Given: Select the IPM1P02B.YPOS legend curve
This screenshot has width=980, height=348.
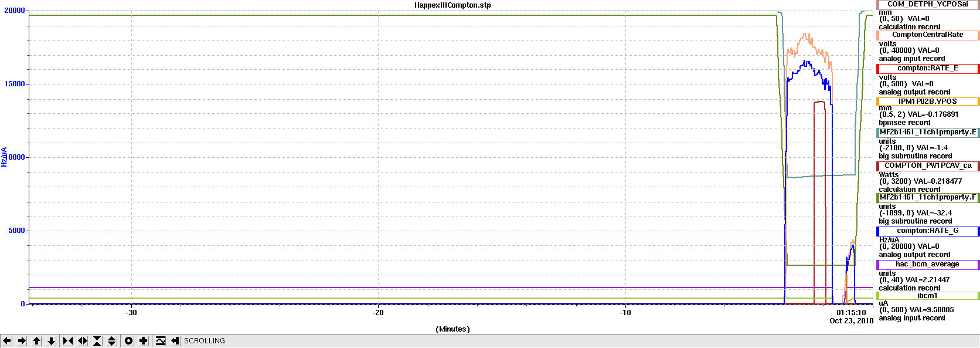Looking at the screenshot, I should (x=928, y=102).
